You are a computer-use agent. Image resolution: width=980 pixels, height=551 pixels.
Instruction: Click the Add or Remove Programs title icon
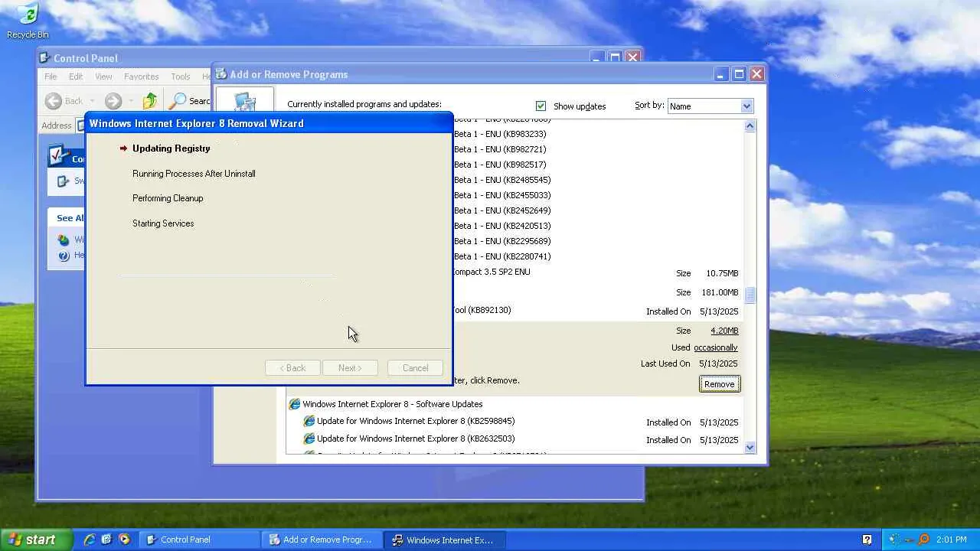(x=221, y=74)
